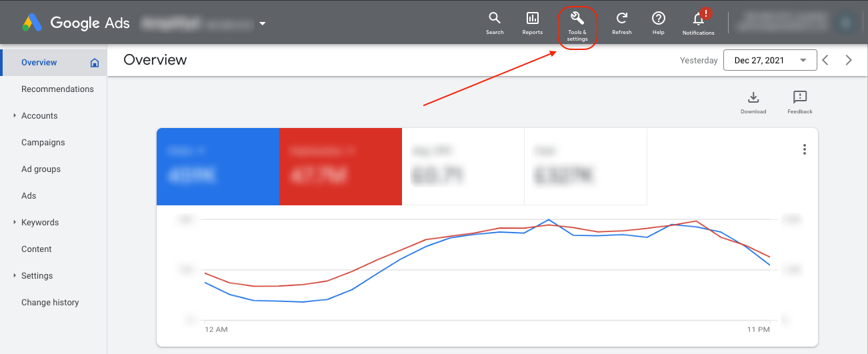
Task: Select the third white metric card
Action: [x=463, y=167]
